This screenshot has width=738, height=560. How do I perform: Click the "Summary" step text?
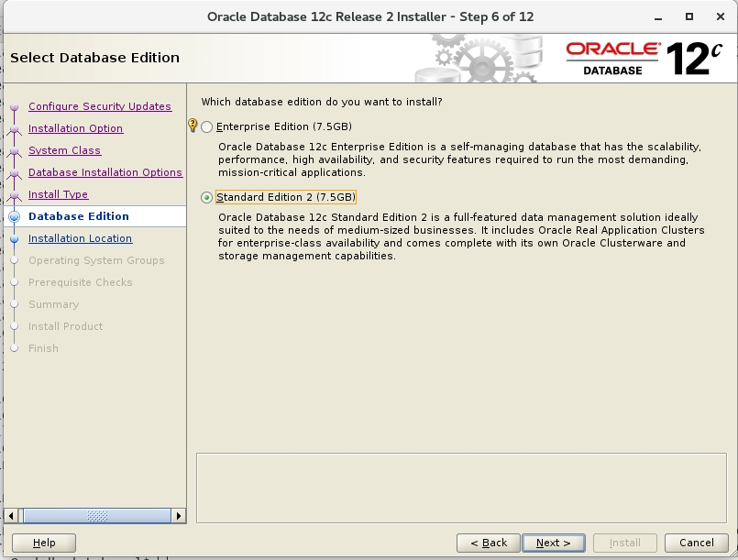[x=54, y=304]
